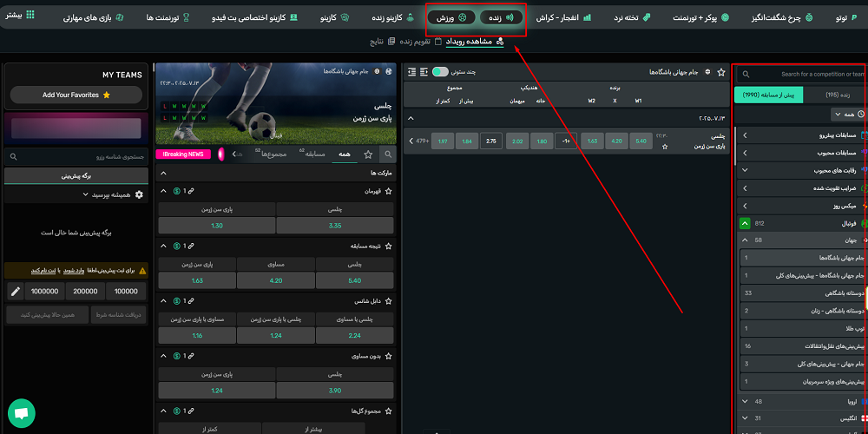The width and height of the screenshot is (868, 434).
Task: Favorite the جام جهانی باشگاه‌ها competition with the star
Action: coord(720,72)
